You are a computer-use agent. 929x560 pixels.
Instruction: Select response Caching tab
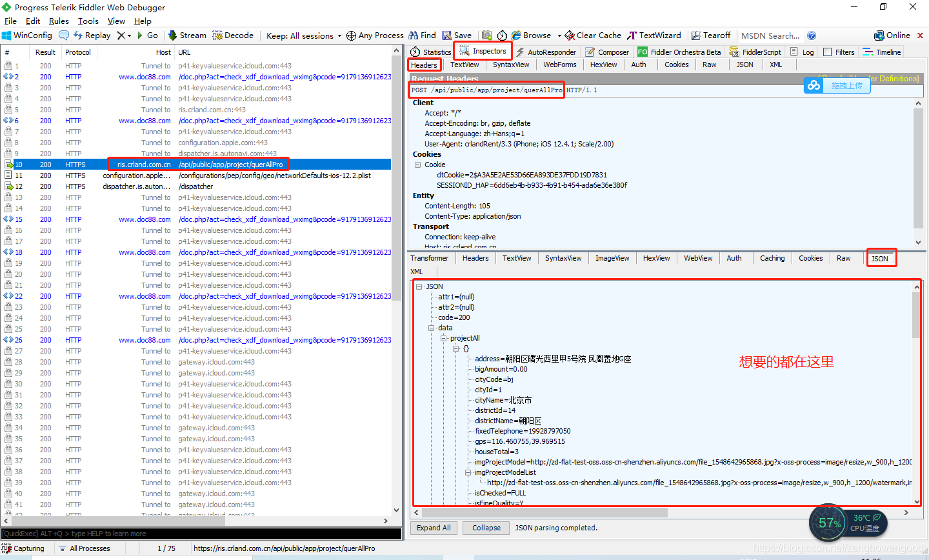pos(772,258)
